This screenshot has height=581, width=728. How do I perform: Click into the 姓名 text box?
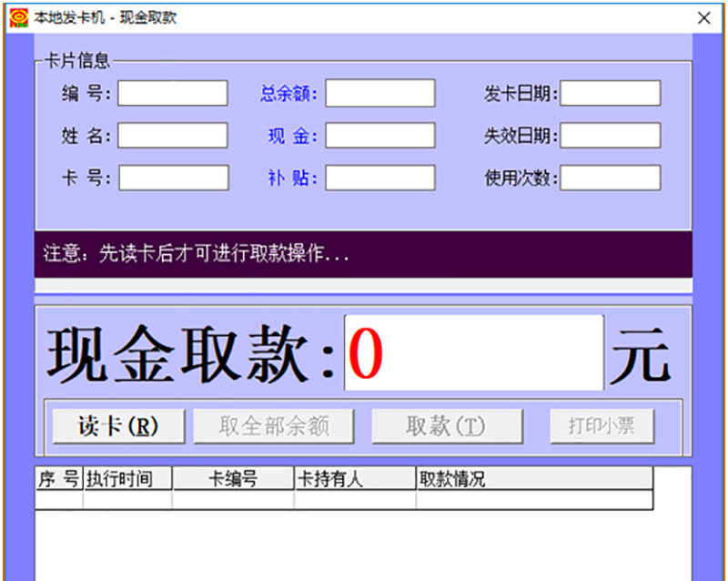[172, 136]
